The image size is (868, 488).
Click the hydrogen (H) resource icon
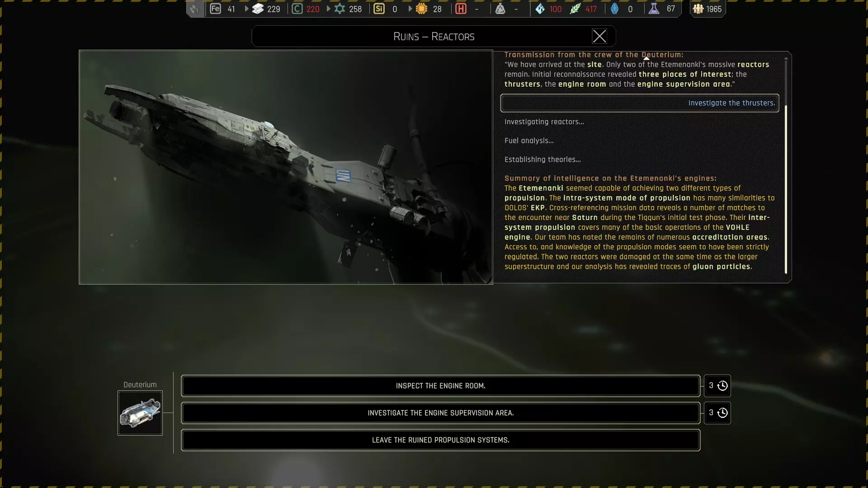pyautogui.click(x=461, y=9)
